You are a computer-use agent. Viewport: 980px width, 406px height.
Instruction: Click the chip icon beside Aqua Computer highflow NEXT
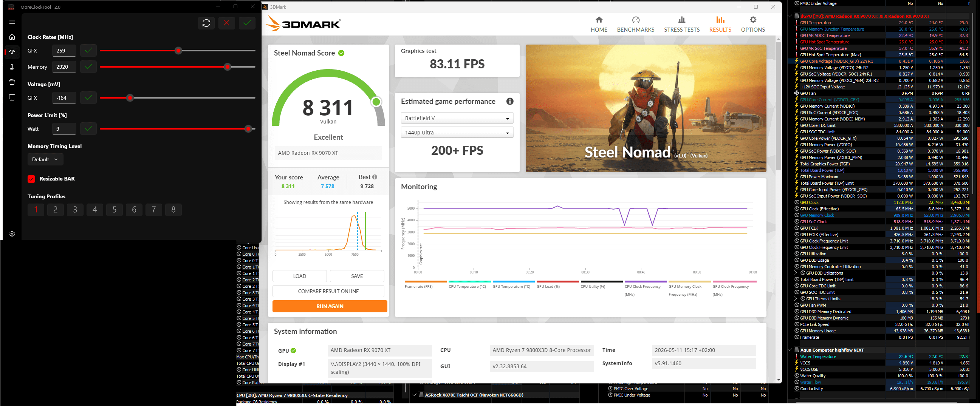[x=796, y=350]
